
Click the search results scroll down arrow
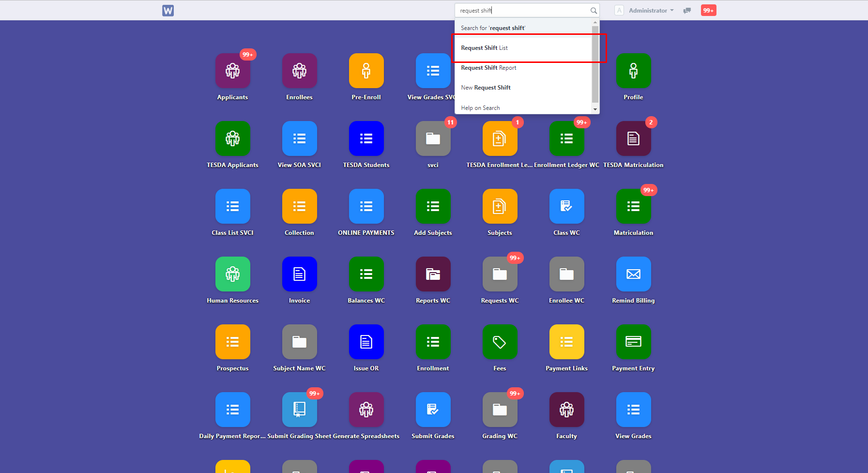tap(595, 109)
